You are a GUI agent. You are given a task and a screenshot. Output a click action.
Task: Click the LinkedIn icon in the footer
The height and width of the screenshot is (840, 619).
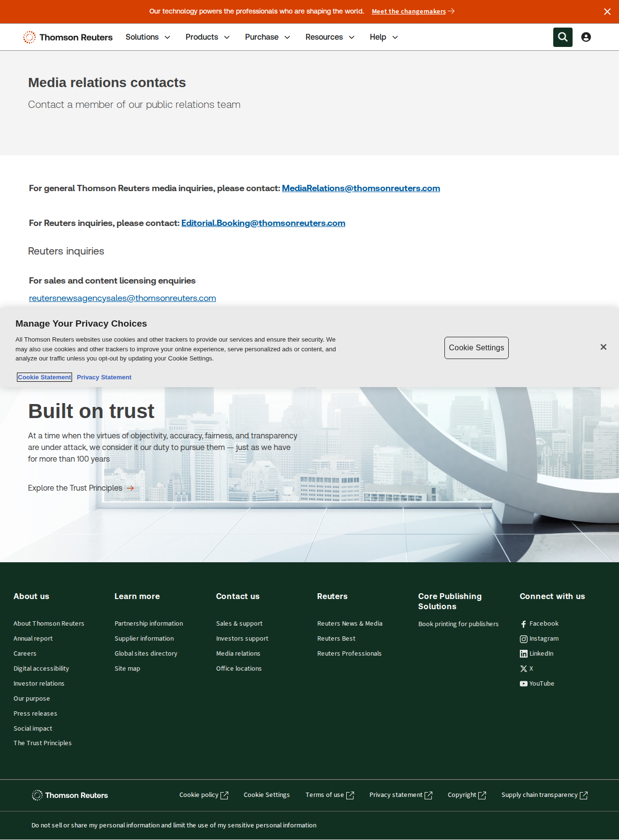(x=524, y=654)
